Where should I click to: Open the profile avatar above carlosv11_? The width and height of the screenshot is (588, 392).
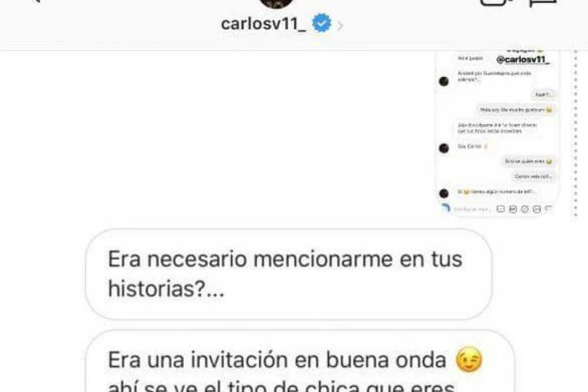pyautogui.click(x=277, y=3)
